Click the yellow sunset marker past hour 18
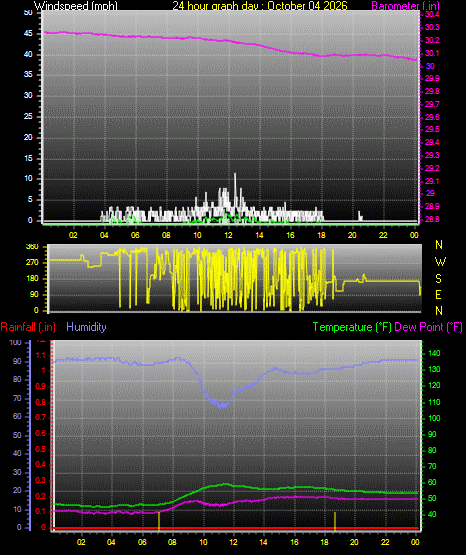The width and height of the screenshot is (466, 555). pyautogui.click(x=335, y=521)
